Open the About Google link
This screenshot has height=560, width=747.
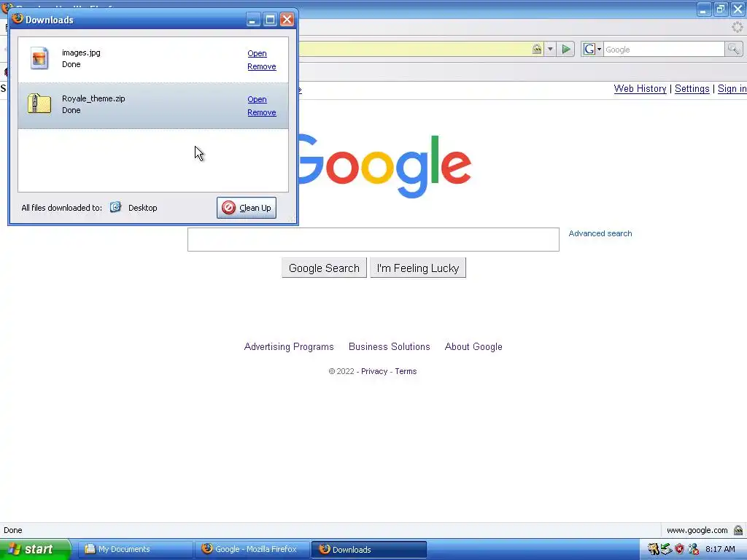[473, 346]
